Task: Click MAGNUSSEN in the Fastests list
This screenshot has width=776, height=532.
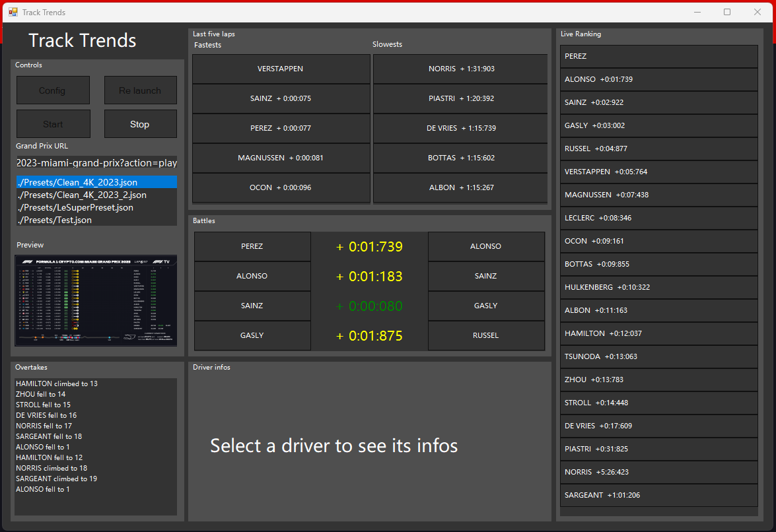Action: [281, 158]
